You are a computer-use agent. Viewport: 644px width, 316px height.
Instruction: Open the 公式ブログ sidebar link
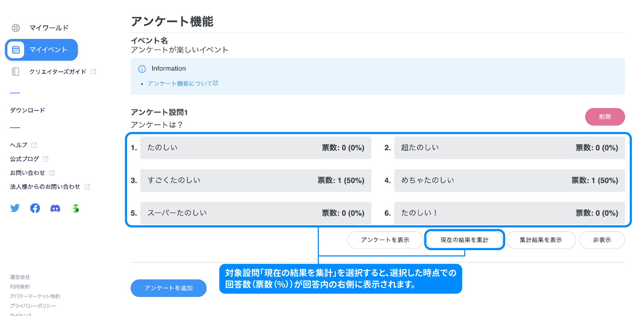tap(25, 159)
